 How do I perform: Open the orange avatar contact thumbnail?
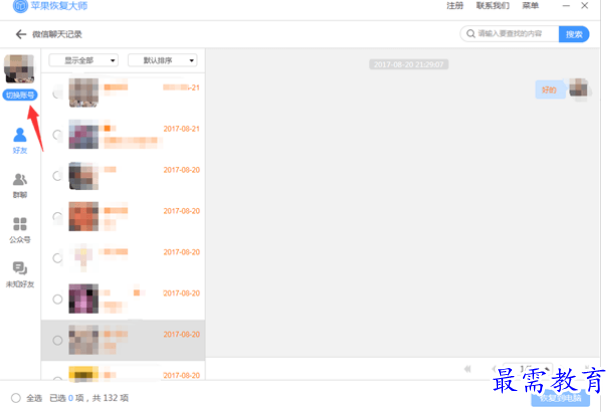[83, 216]
